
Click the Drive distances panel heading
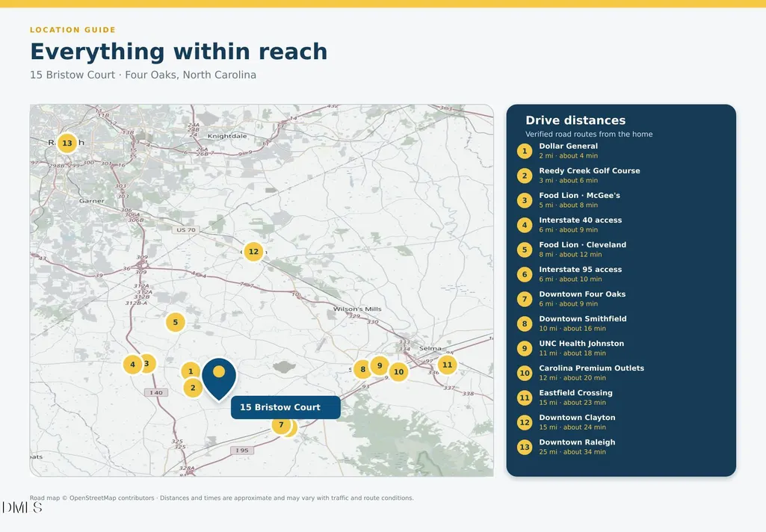[575, 120]
